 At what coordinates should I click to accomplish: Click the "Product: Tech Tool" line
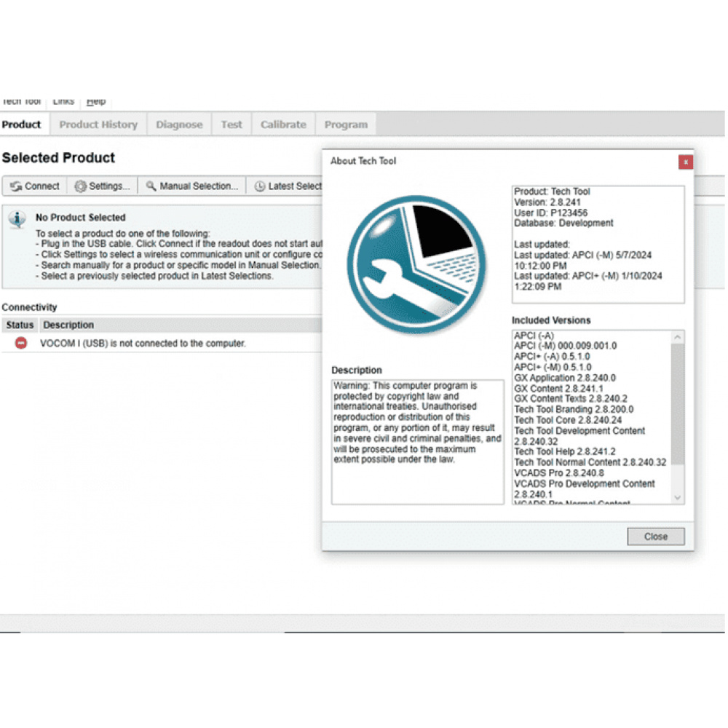click(x=552, y=191)
